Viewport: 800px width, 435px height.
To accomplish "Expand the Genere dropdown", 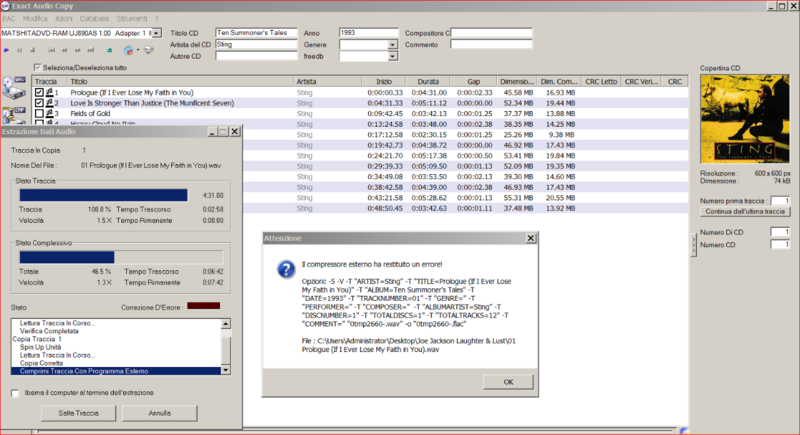I will pos(394,45).
